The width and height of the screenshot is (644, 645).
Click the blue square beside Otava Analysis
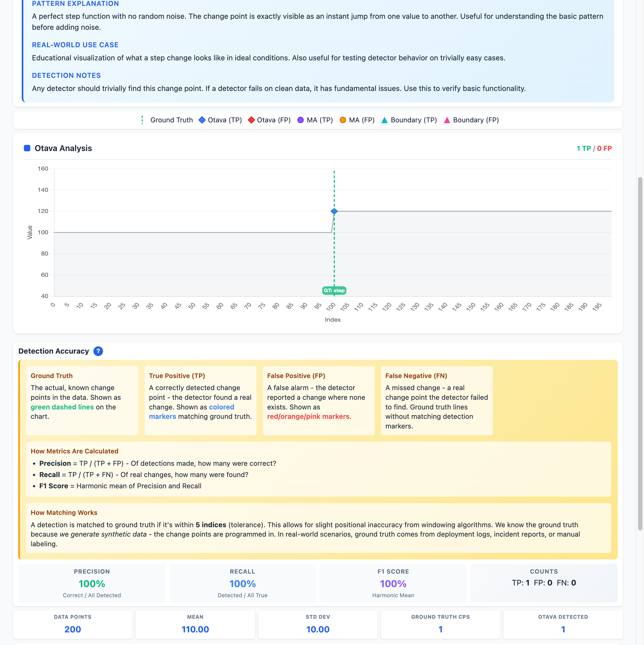point(27,148)
